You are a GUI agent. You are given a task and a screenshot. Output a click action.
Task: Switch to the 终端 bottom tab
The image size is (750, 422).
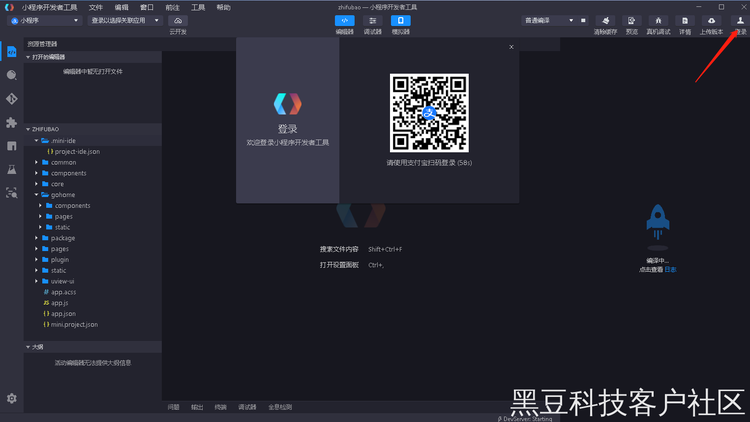click(x=221, y=407)
